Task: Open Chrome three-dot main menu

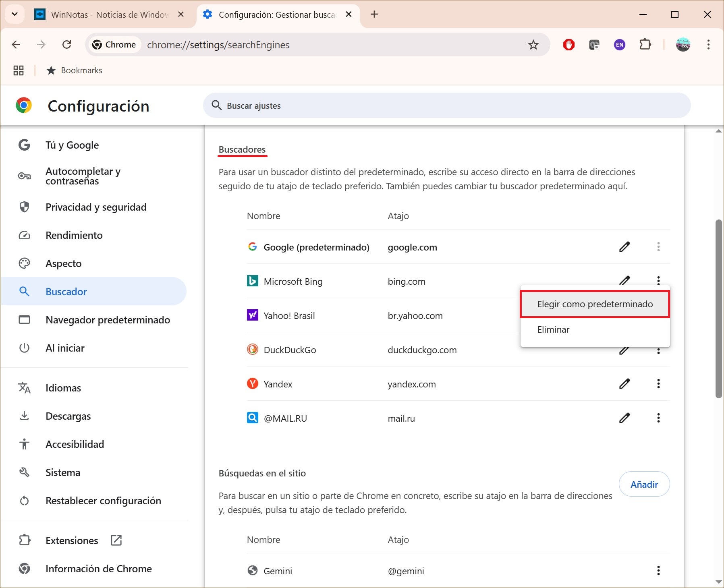Action: (x=708, y=45)
